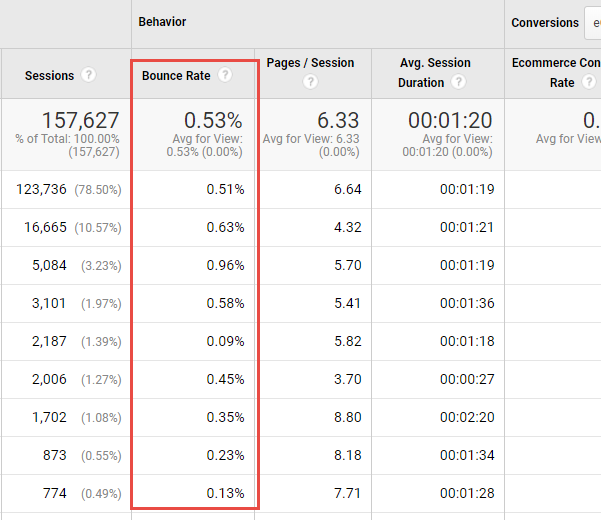Image resolution: width=601 pixels, height=520 pixels.
Task: Sort by Avg. Session Duration header
Action: point(435,73)
